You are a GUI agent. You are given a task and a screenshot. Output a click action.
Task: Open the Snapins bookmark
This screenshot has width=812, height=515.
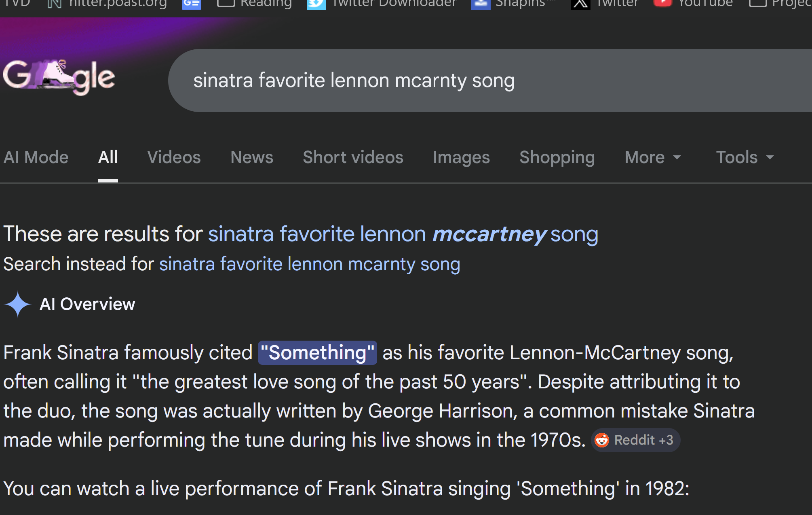pyautogui.click(x=513, y=3)
